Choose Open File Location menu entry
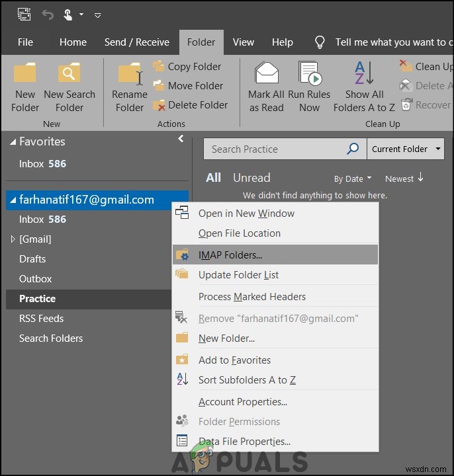The image size is (454, 476). coord(275,233)
